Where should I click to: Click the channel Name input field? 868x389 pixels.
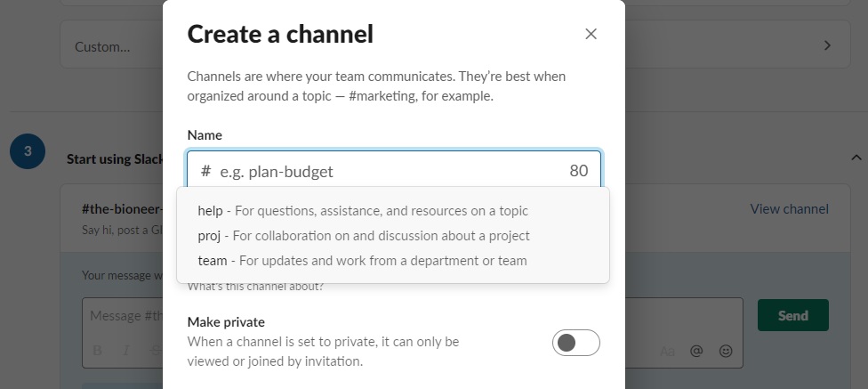tap(391, 171)
